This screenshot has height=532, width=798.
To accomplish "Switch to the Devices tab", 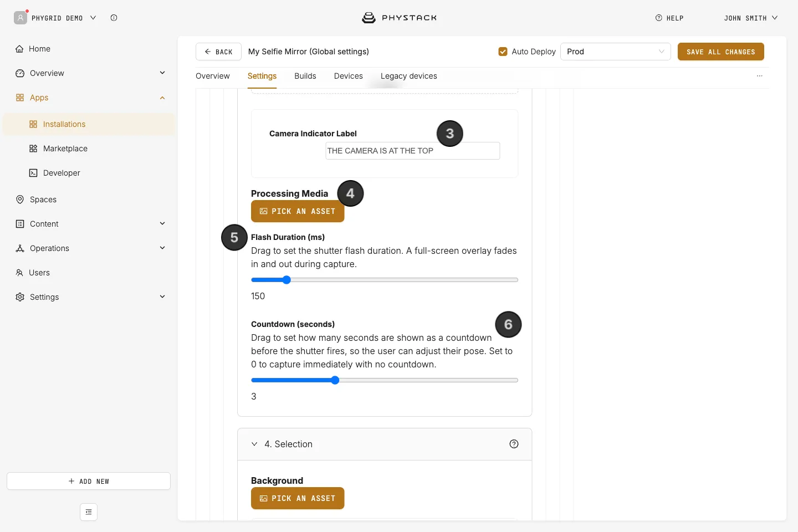I will point(349,76).
